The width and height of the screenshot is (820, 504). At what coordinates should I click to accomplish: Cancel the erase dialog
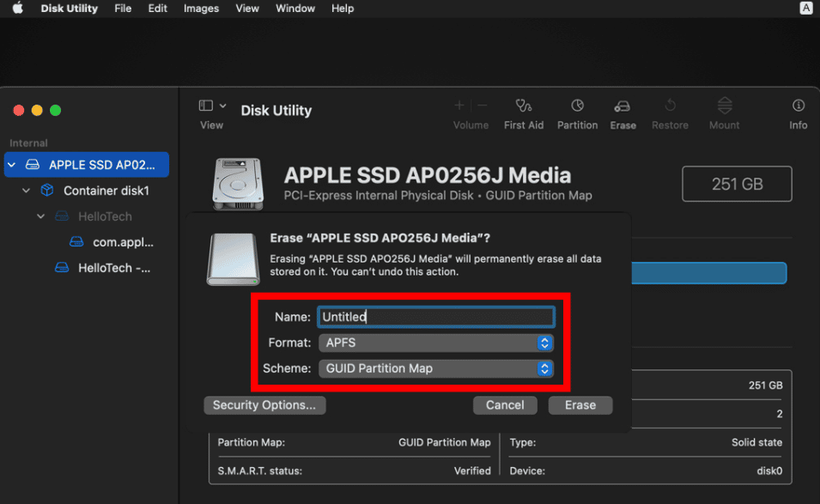(x=505, y=405)
